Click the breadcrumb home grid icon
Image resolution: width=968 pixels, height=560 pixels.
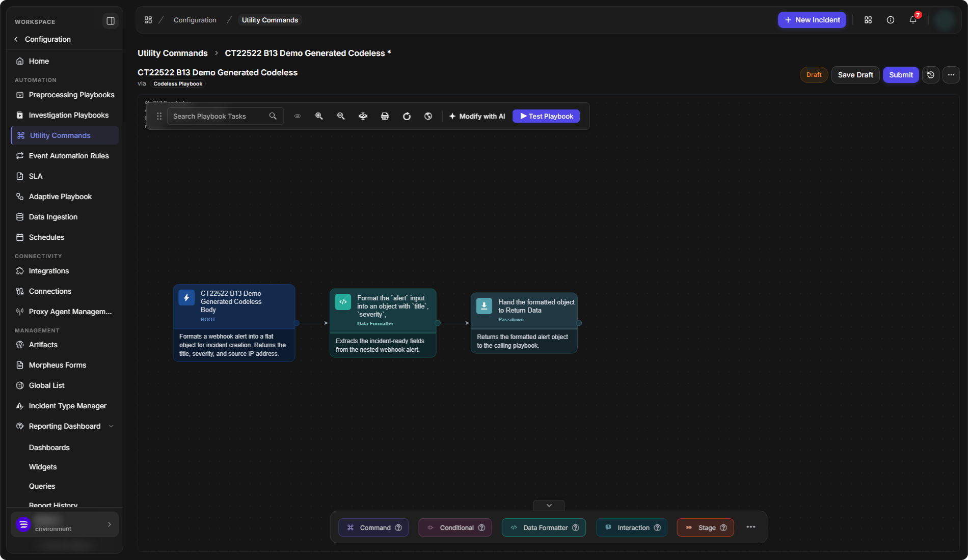(x=148, y=20)
